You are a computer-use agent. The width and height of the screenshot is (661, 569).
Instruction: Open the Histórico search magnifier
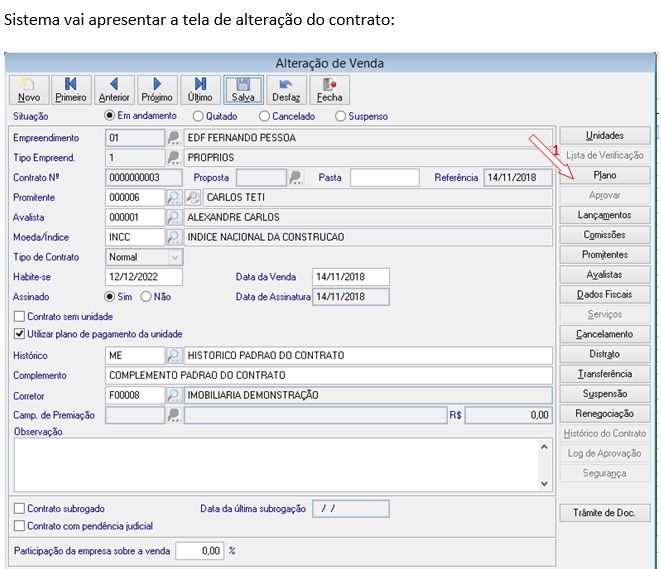[x=174, y=355]
